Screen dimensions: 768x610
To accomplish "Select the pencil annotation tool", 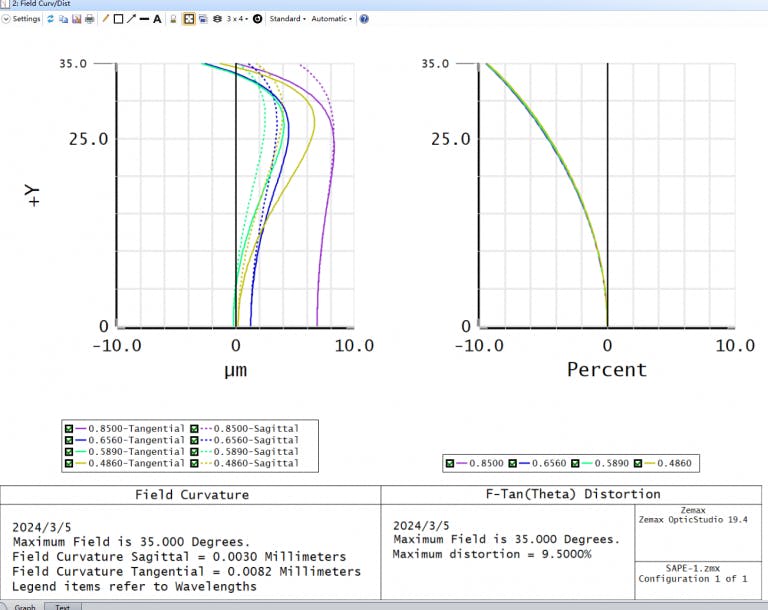I will (106, 19).
